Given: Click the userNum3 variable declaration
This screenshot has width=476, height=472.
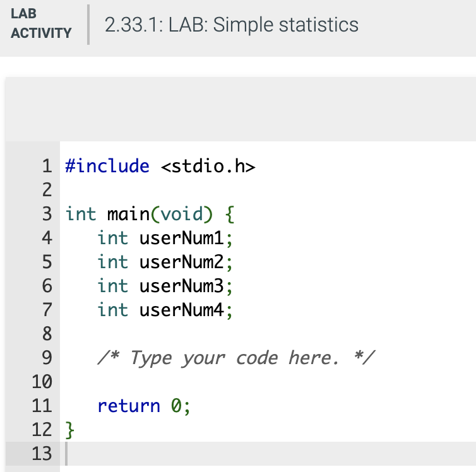Looking at the screenshot, I should pos(165,286).
